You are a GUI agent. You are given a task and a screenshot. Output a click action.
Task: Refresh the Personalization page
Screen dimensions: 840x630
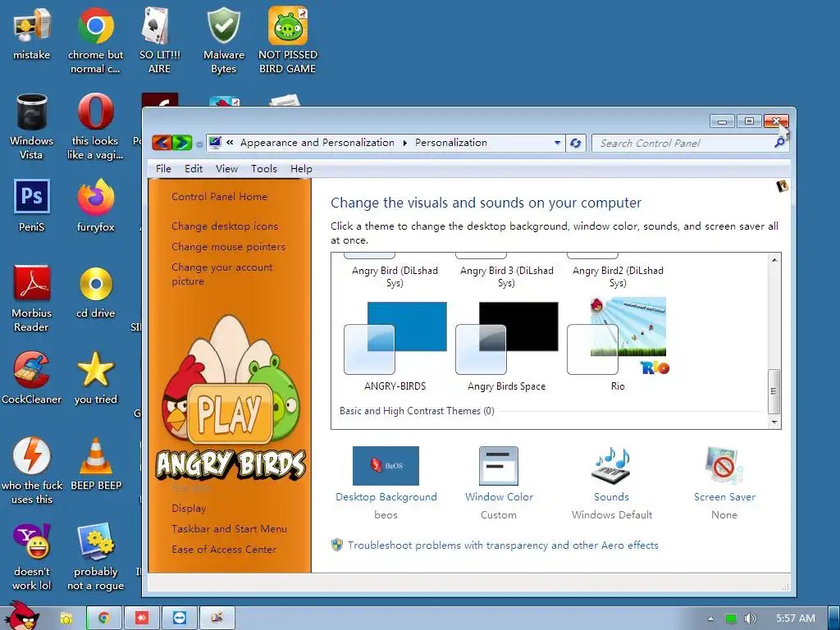click(x=575, y=143)
